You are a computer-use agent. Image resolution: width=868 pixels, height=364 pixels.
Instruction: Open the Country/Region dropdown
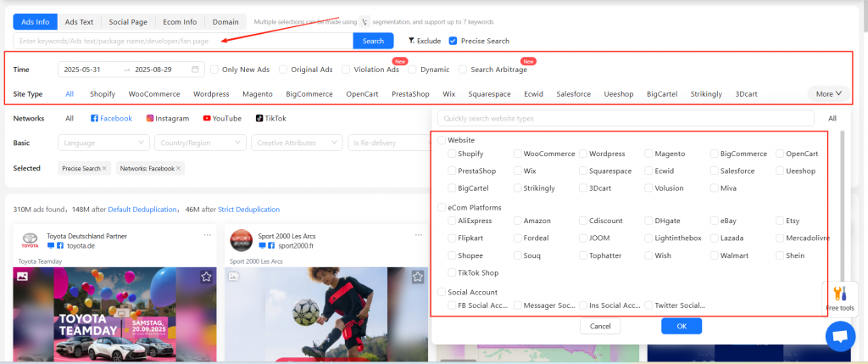pos(200,143)
